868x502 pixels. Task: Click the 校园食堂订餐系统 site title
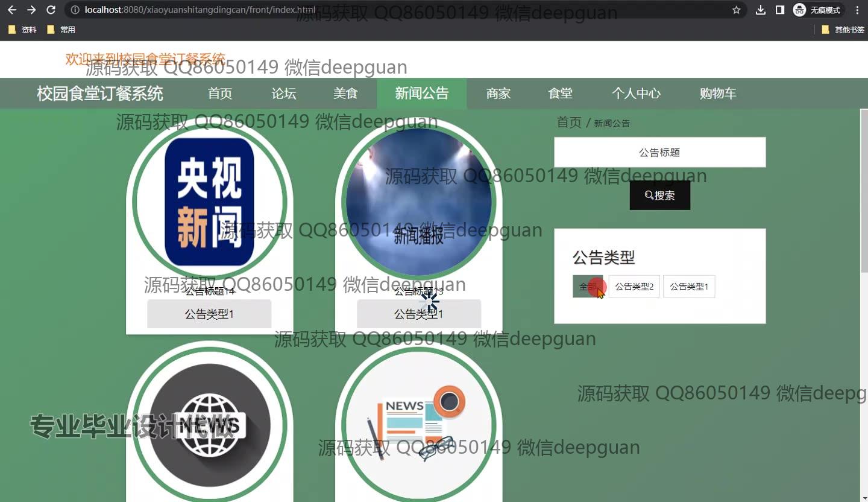[x=100, y=94]
